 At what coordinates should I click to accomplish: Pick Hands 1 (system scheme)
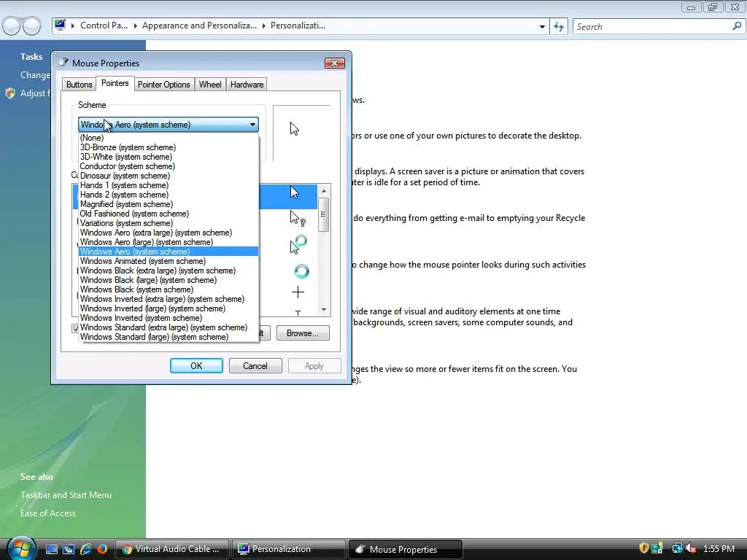coord(169,185)
